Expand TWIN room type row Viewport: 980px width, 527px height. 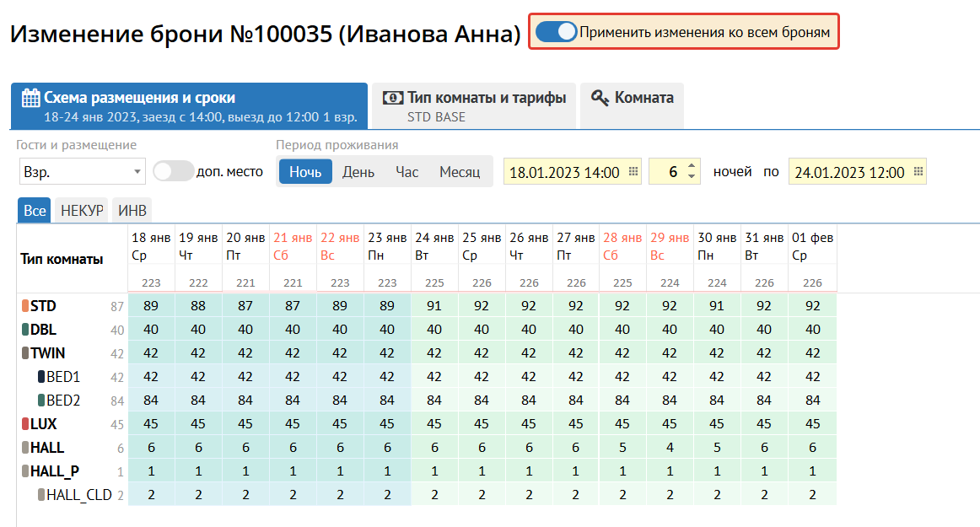[47, 353]
